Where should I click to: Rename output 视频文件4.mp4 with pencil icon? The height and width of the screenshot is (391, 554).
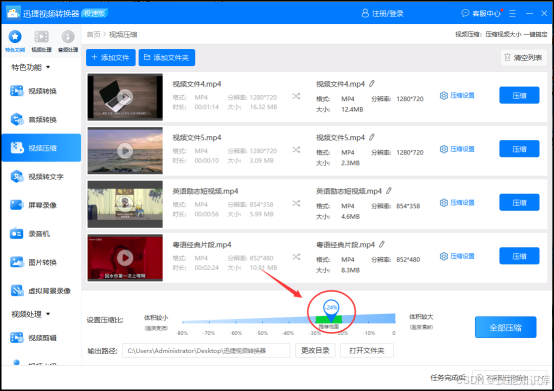372,84
